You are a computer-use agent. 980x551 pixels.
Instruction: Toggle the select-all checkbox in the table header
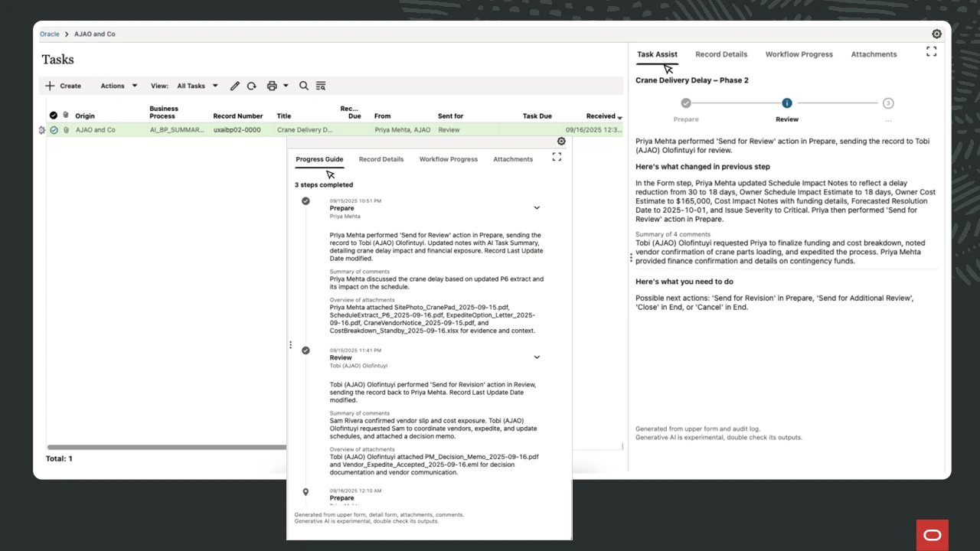coord(53,115)
